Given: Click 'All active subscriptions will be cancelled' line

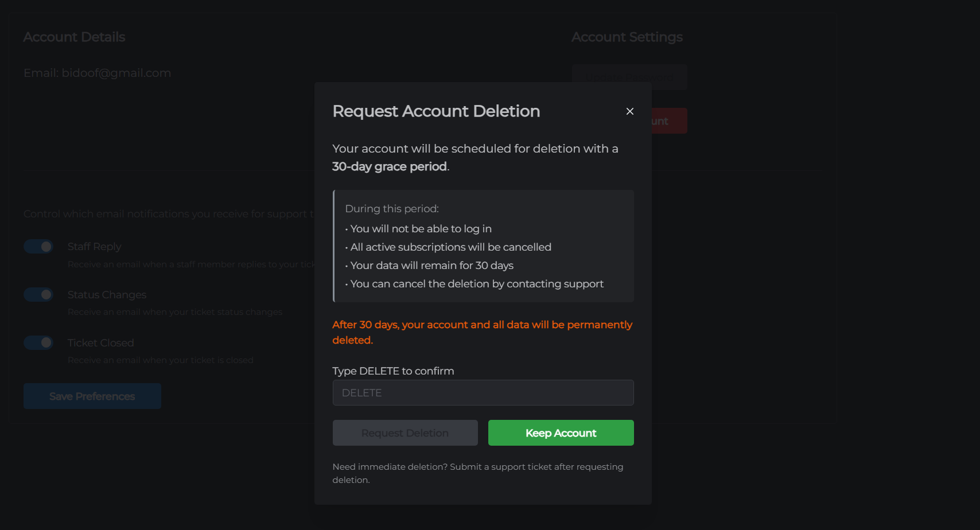Looking at the screenshot, I should (x=451, y=247).
